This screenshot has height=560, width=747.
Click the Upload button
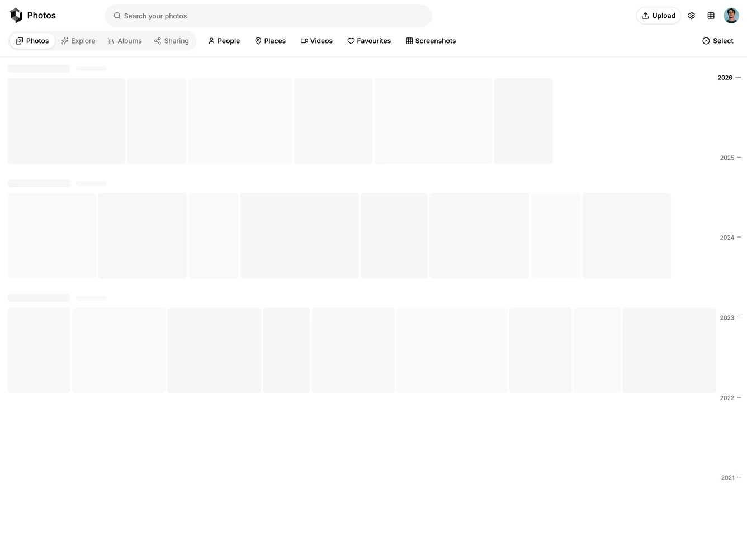click(x=659, y=16)
